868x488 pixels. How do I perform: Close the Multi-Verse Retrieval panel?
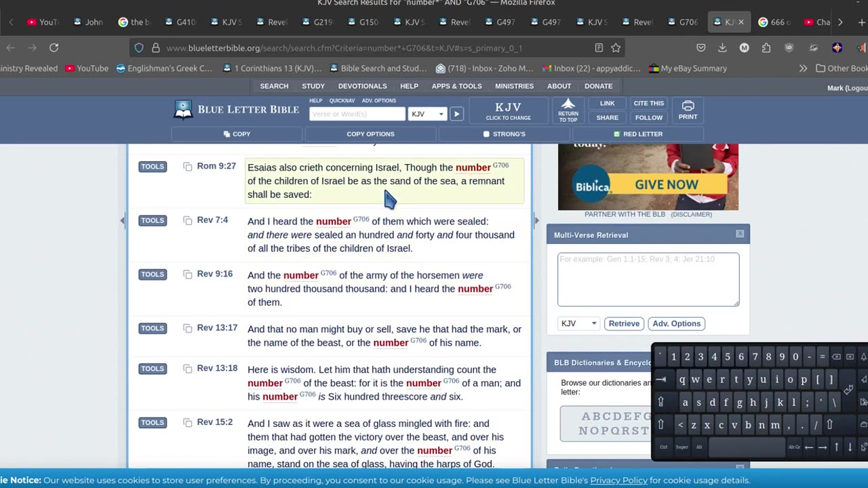click(740, 234)
